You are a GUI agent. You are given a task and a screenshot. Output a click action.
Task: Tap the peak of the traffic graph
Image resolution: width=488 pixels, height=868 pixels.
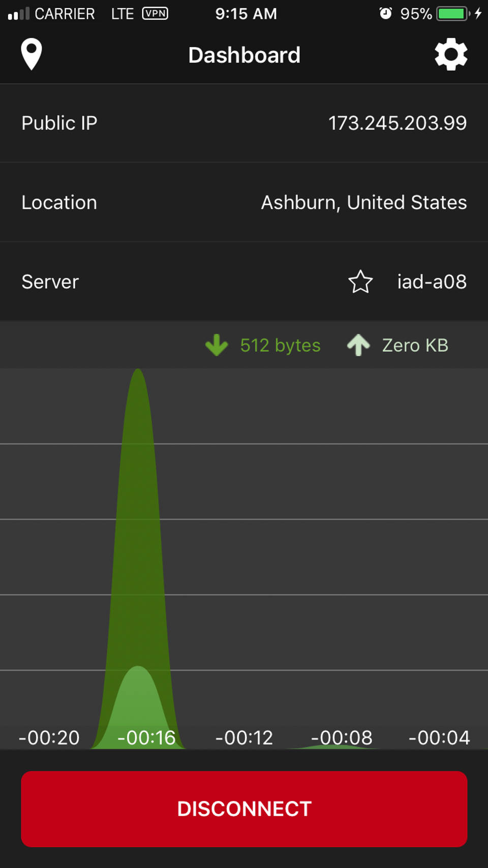[x=138, y=376]
